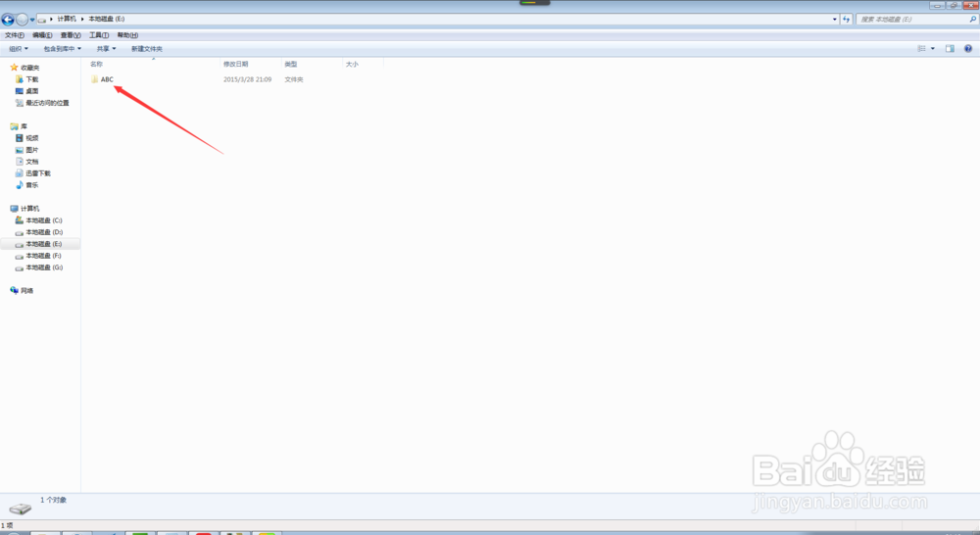This screenshot has height=535, width=980.
Task: Click the drive icon in address bar
Action: coord(42,20)
